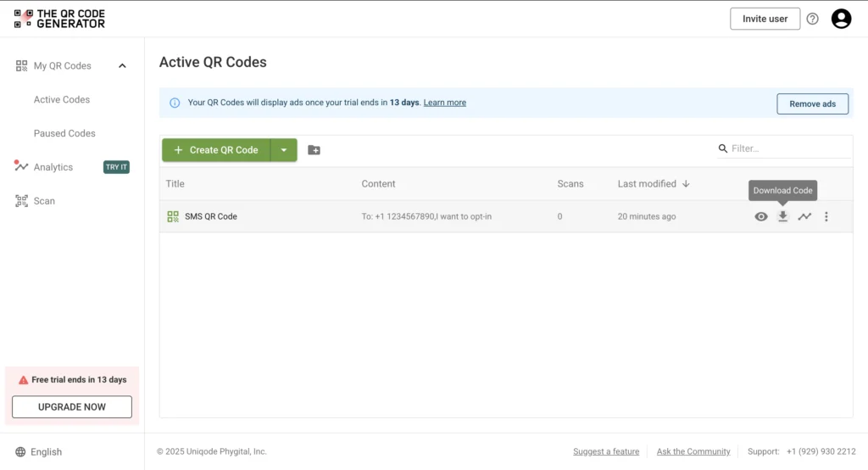Click the QR icon beside SMS QR Code

[x=173, y=216]
